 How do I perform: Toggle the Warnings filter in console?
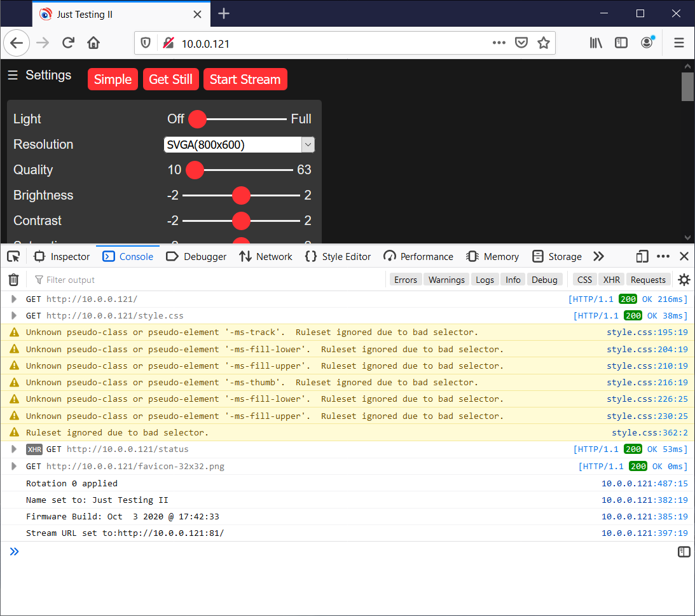446,279
